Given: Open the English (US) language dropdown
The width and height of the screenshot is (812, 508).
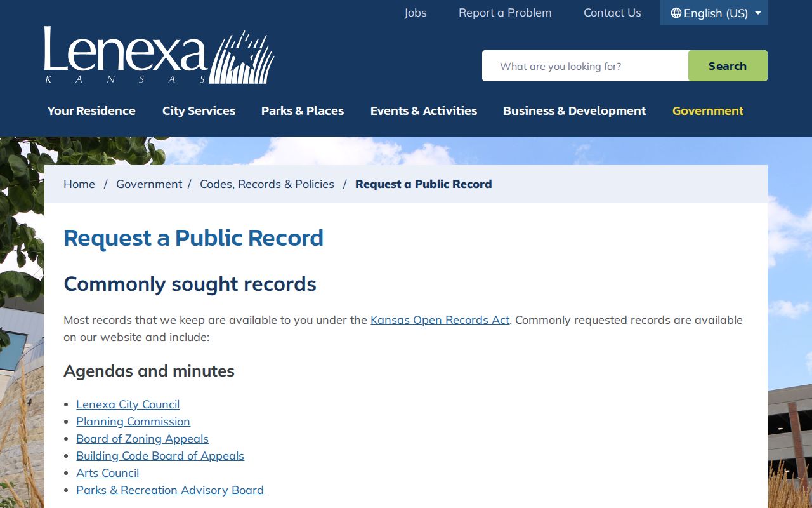Looking at the screenshot, I should coord(714,13).
